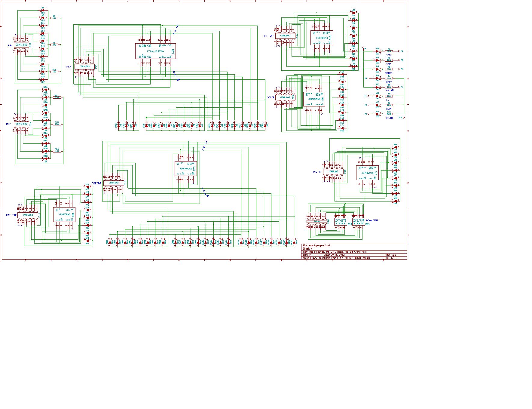Screen dimensions: 532x409
Task: Click LED D1 at top of MAP circuit
Action: point(43,10)
